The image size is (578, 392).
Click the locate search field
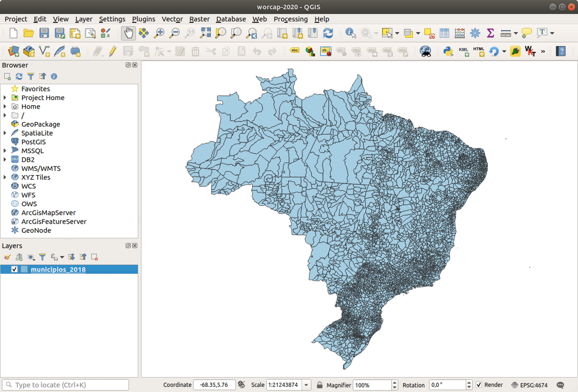(x=65, y=384)
